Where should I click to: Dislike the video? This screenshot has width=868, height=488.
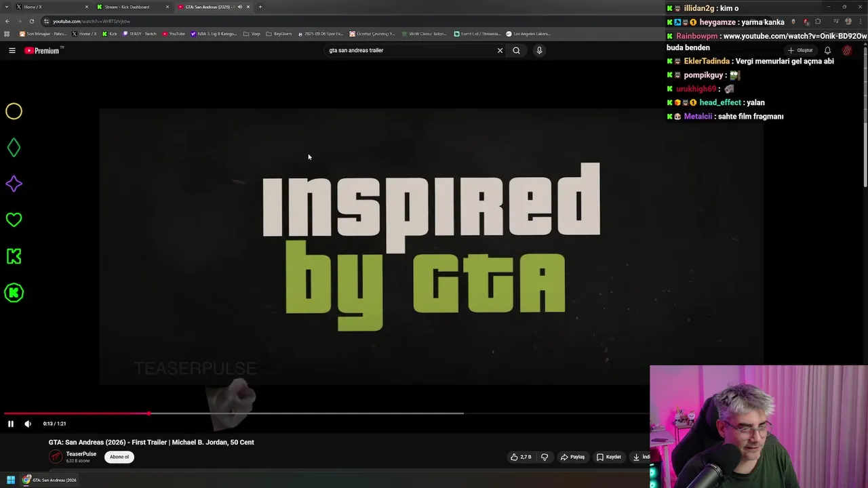click(545, 457)
